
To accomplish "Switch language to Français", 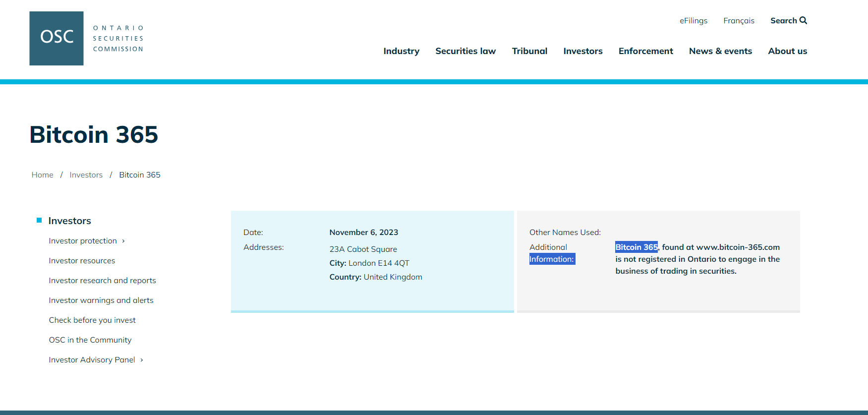I will click(x=738, y=21).
